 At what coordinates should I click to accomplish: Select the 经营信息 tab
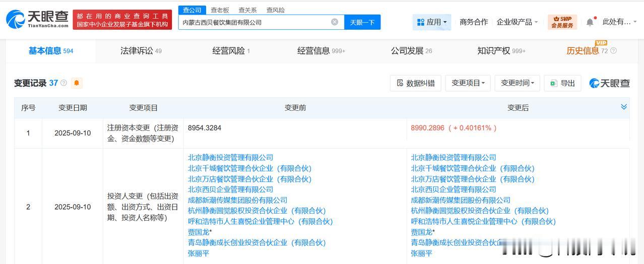pos(321,51)
